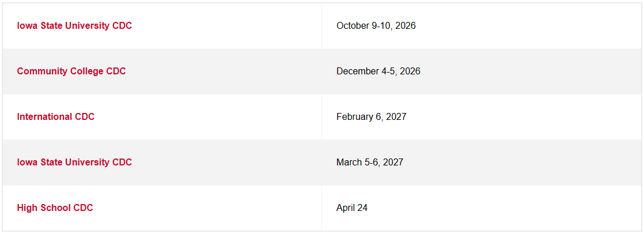Click 'December' in the Community College row
Viewport: 644px width, 234px height.
point(357,71)
